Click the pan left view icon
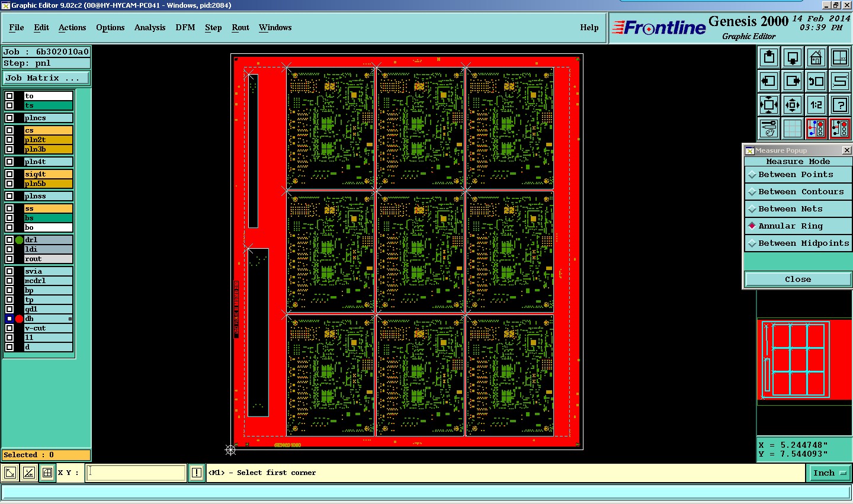The width and height of the screenshot is (853, 504). (769, 81)
